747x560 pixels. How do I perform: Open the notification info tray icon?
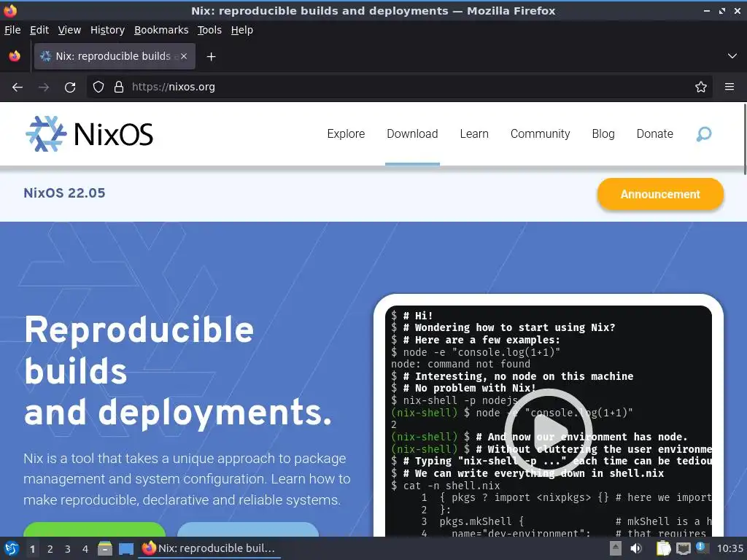701,548
